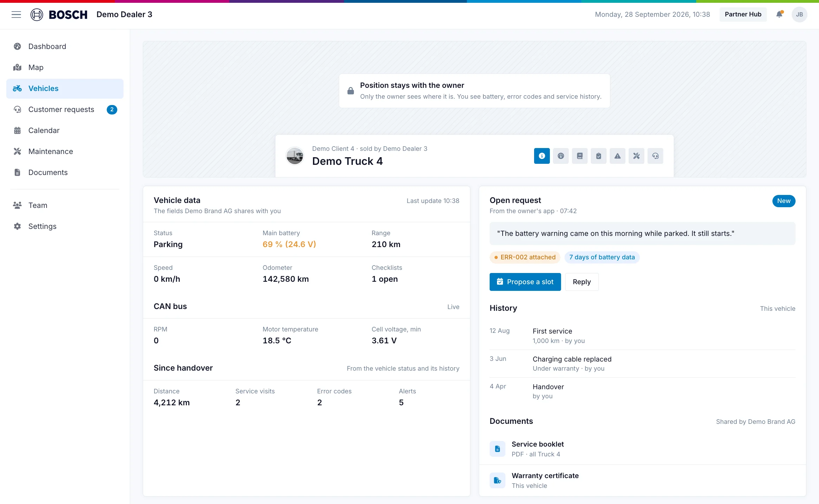Click the Warranty certificate document icon

click(x=497, y=480)
